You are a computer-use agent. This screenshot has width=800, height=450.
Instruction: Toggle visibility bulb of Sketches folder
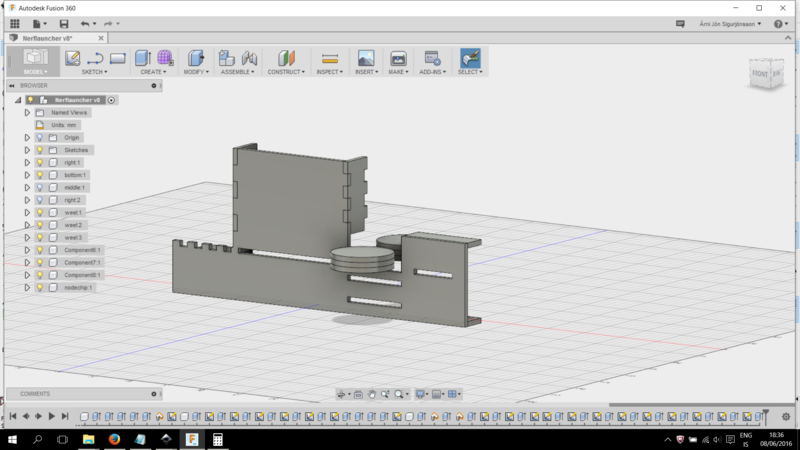40,150
